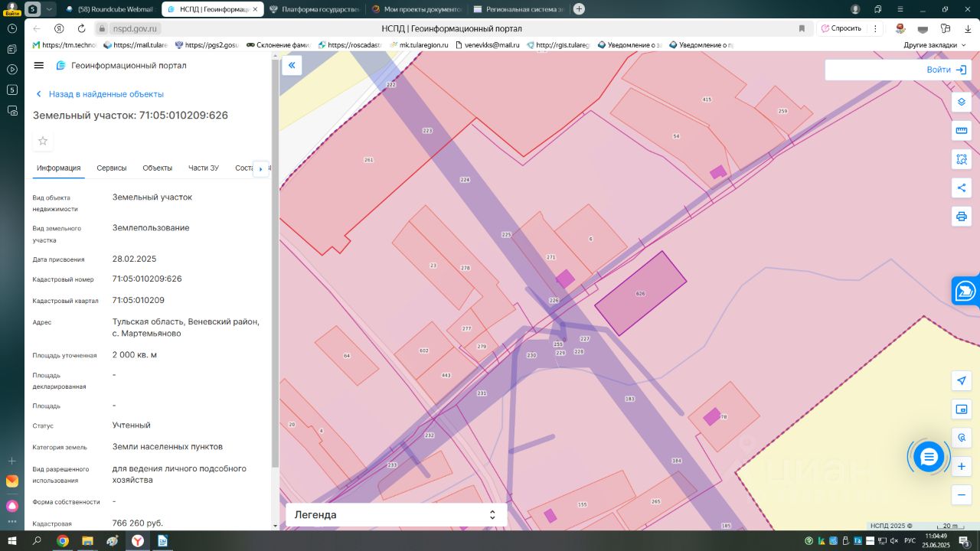Print the map with printer icon
The height and width of the screenshot is (551, 980).
[x=962, y=217]
